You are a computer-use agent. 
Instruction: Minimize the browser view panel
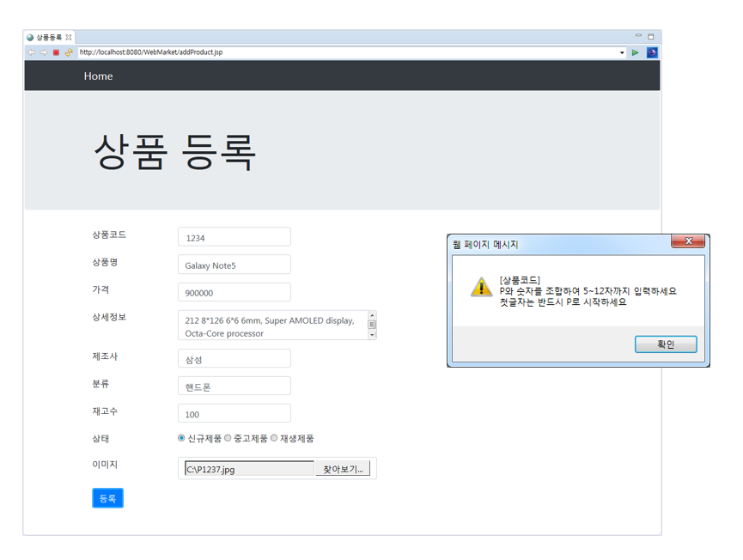click(x=638, y=35)
